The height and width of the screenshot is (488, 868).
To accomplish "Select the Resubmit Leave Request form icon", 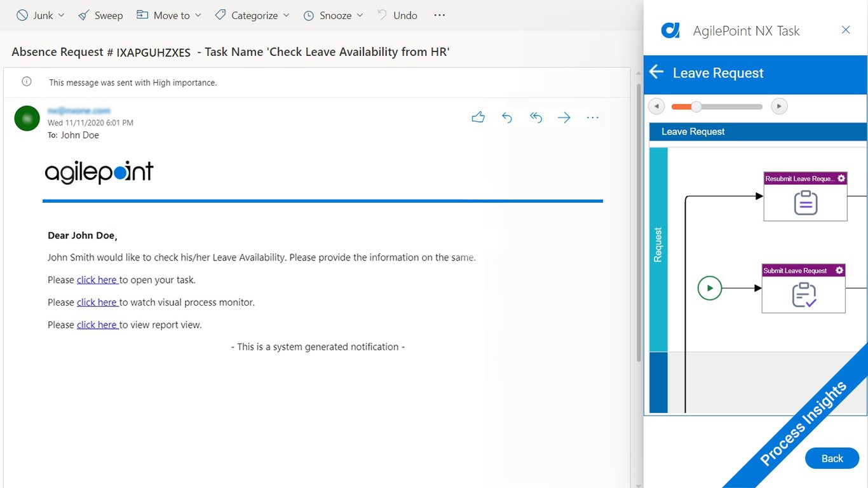I will [x=806, y=203].
